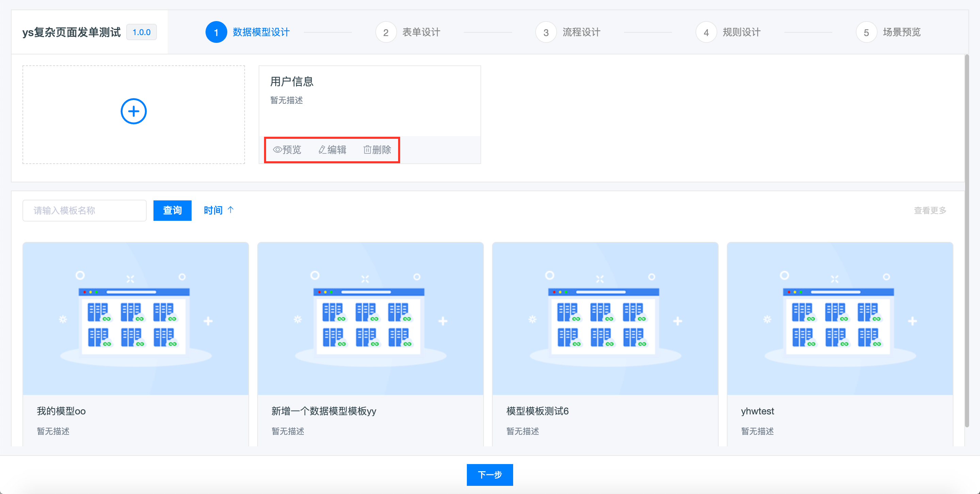Focus the 请输入模板名称 input field
Viewport: 980px width, 494px height.
pyautogui.click(x=84, y=210)
